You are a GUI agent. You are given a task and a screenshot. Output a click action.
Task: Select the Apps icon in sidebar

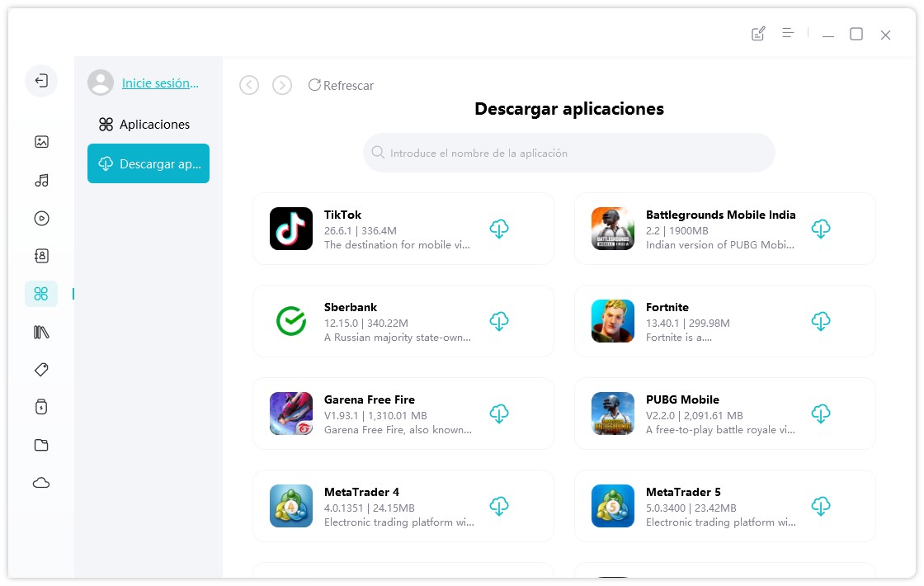click(x=41, y=294)
